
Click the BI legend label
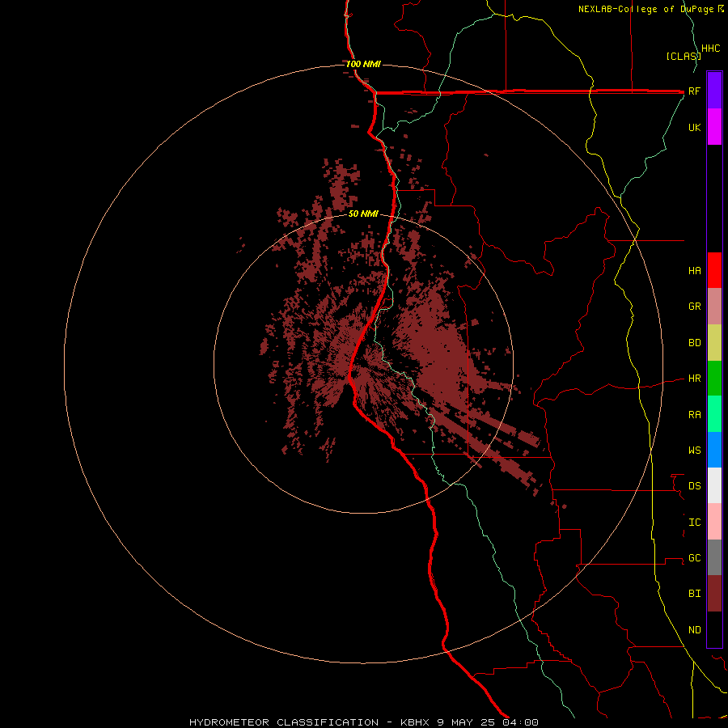click(694, 594)
